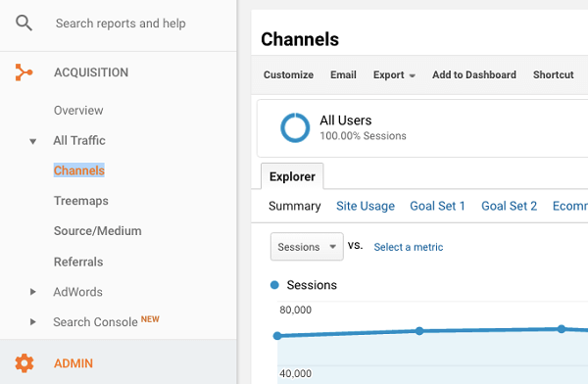The width and height of the screenshot is (588, 384).
Task: Open the ACQUISITION section
Action: (x=91, y=72)
